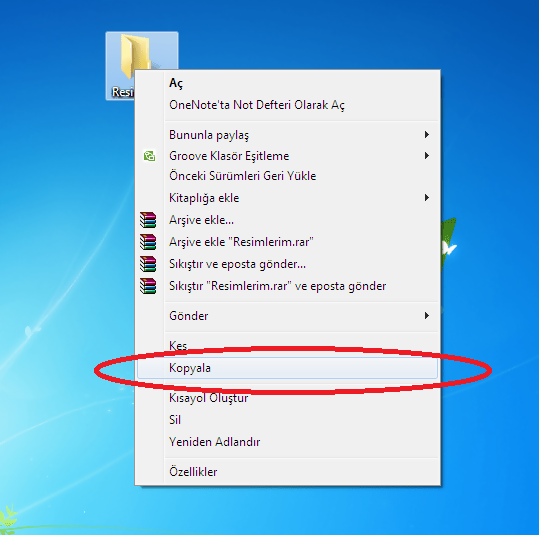Click WinRAR icon beside Sıkıştır ve eposta gönder...
This screenshot has height=535, width=539.
tap(148, 264)
